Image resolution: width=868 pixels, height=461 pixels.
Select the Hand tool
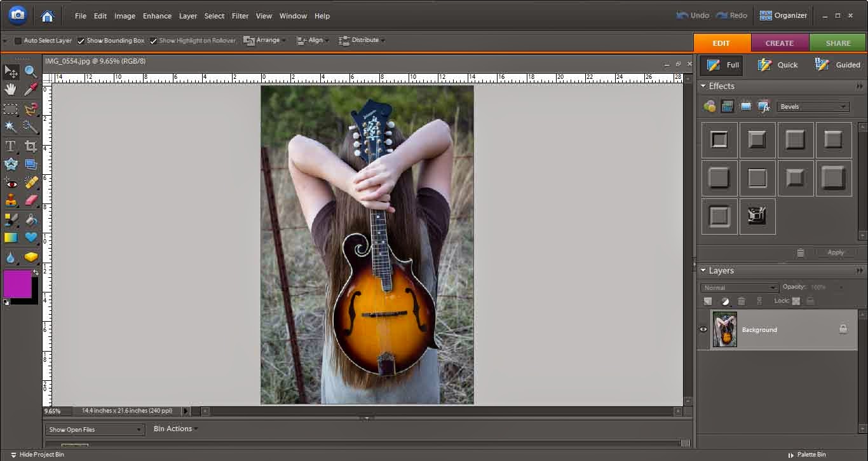(x=11, y=90)
